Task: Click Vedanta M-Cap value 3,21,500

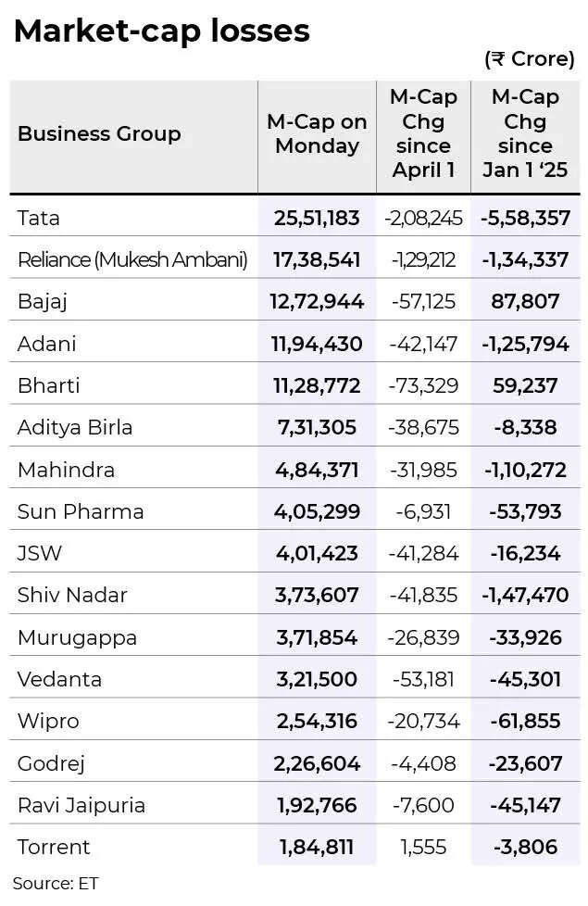Action: pos(317,680)
